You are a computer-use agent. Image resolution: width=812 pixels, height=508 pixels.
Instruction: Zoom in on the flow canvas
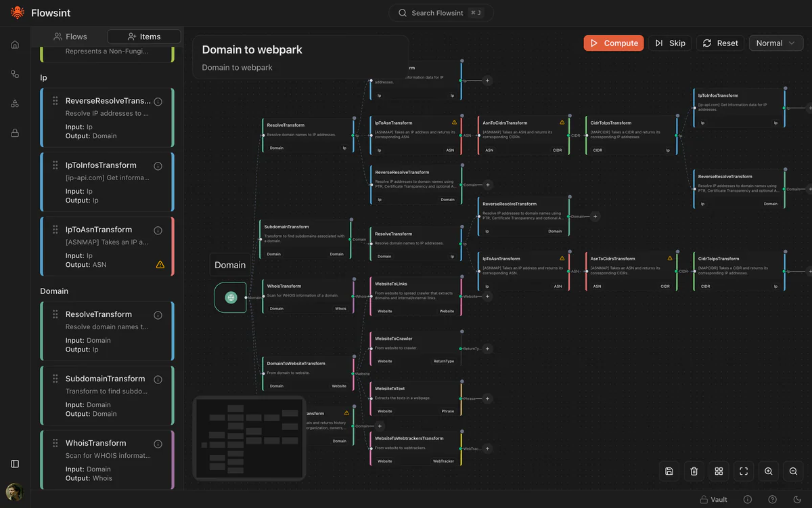769,471
